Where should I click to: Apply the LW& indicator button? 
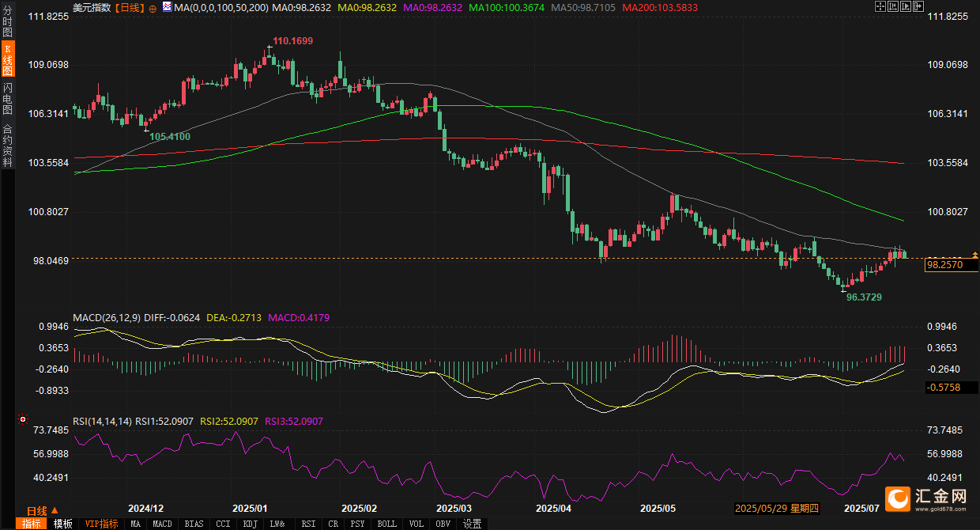pos(277,524)
